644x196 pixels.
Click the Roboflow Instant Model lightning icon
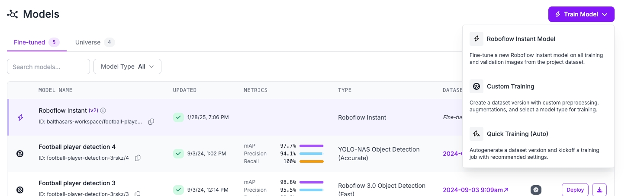(x=477, y=39)
